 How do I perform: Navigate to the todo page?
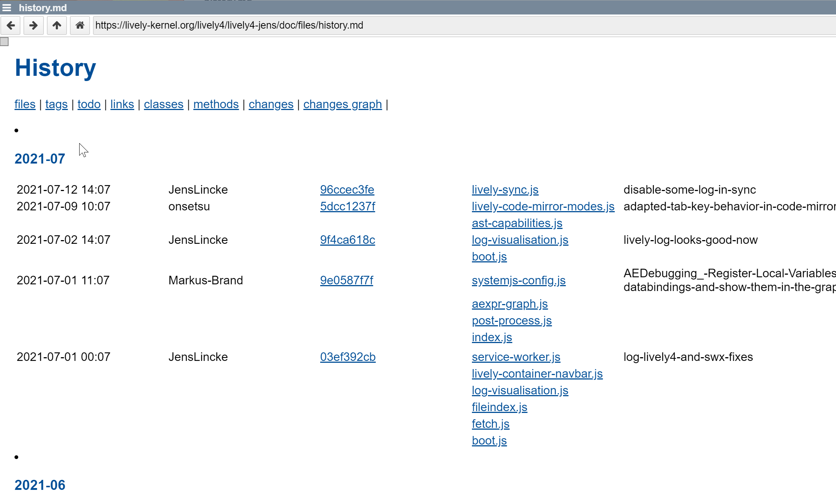click(x=89, y=104)
